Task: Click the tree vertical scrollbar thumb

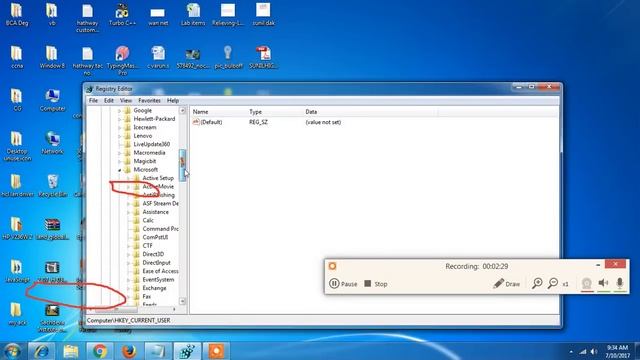Action: (182, 165)
